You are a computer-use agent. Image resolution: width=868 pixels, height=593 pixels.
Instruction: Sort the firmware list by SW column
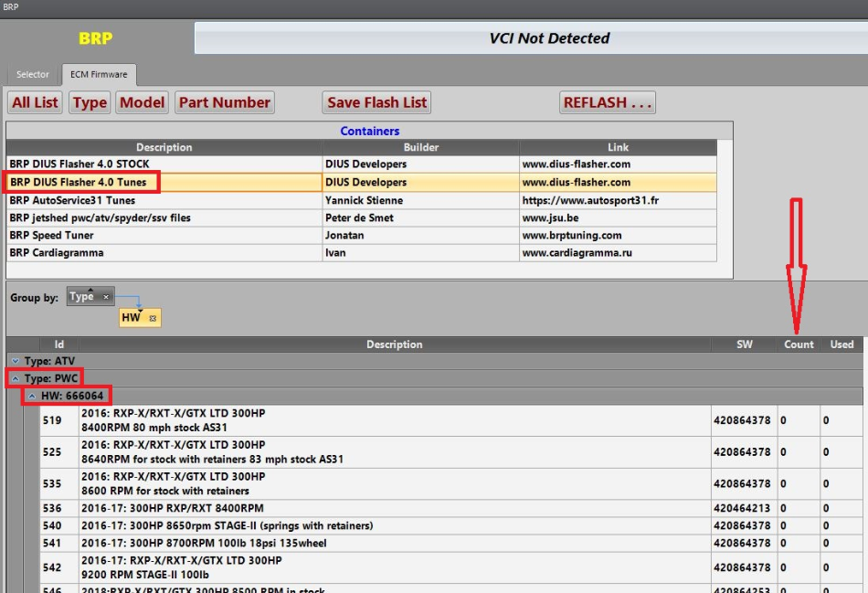pyautogui.click(x=745, y=344)
